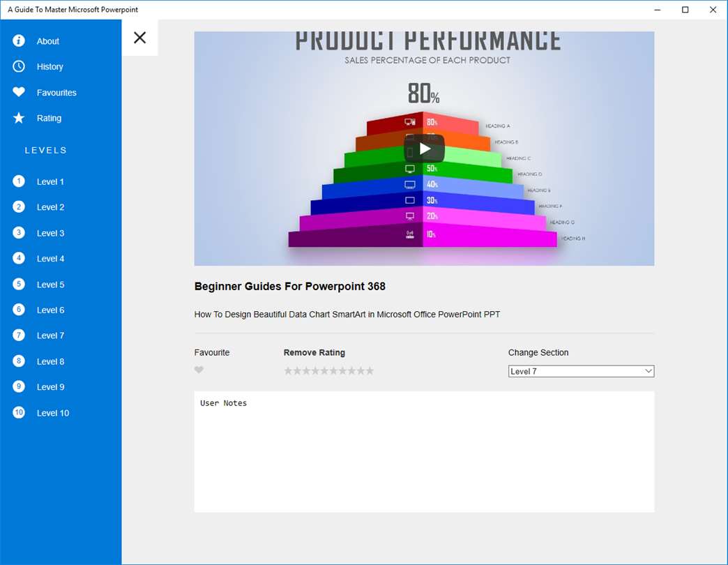This screenshot has width=728, height=565.
Task: Open the Rating menu item
Action: point(50,119)
